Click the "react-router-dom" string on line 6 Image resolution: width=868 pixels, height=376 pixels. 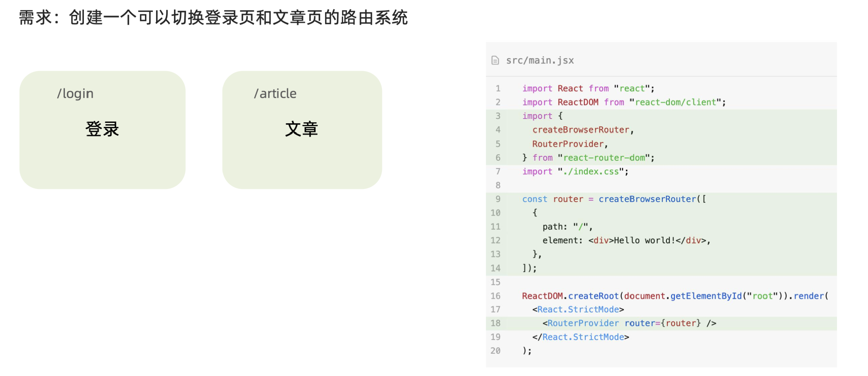[x=605, y=158]
